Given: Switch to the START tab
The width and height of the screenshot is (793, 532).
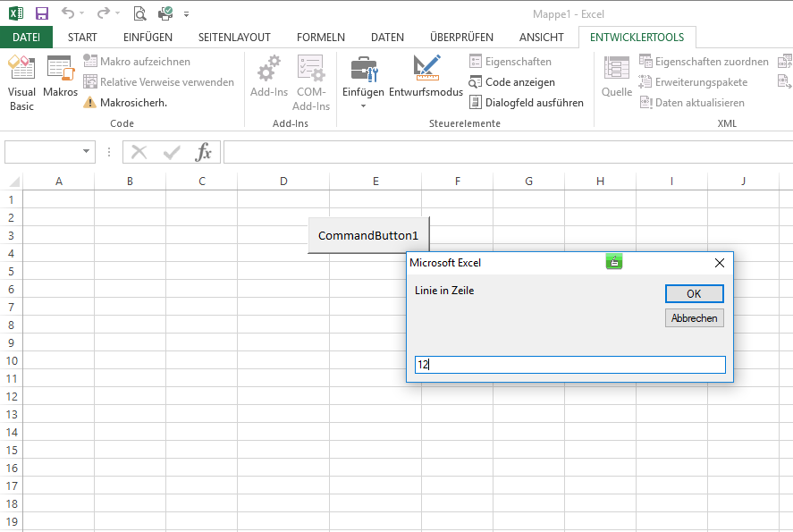Looking at the screenshot, I should [82, 38].
